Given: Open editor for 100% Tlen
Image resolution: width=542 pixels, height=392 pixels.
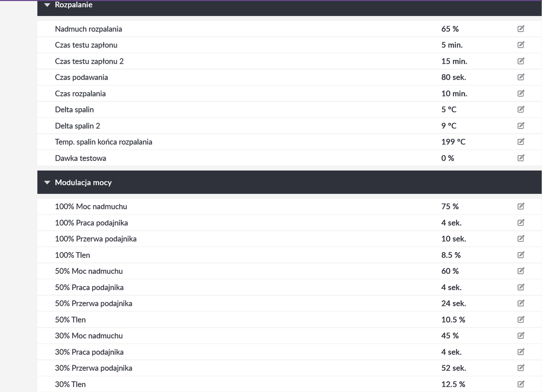Looking at the screenshot, I should point(521,255).
